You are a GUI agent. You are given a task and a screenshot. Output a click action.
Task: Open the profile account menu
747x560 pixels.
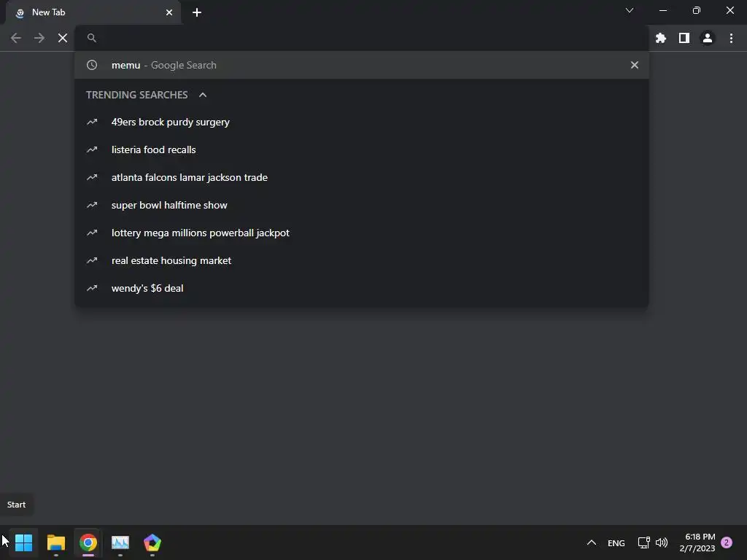[708, 38]
